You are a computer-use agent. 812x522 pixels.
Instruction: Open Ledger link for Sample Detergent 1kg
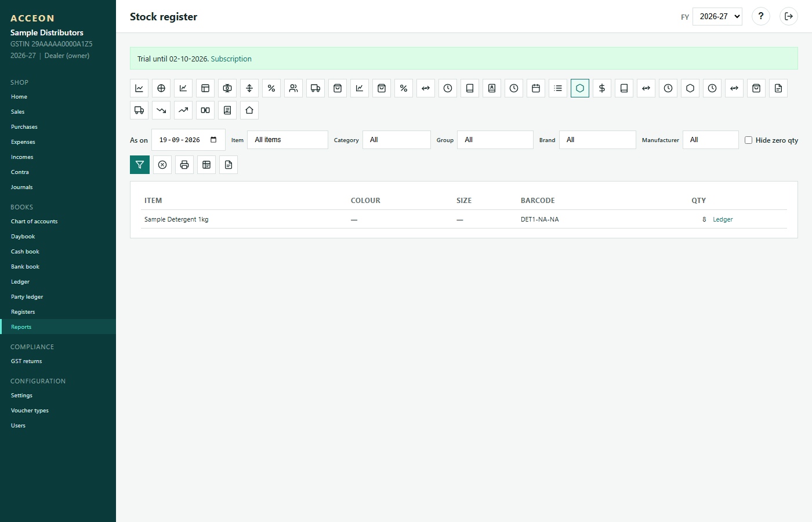click(723, 219)
